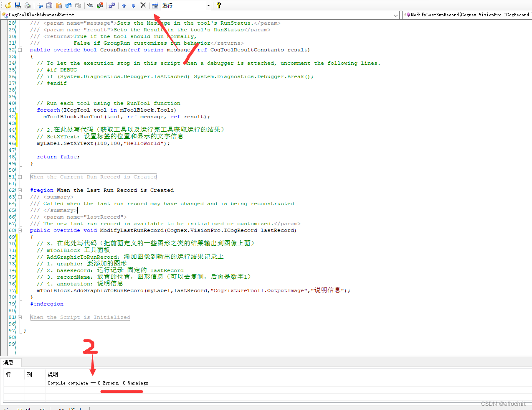The height and width of the screenshot is (410, 532).
Task: Click 'public override bool GroupRun' declaration
Action: (x=170, y=50)
